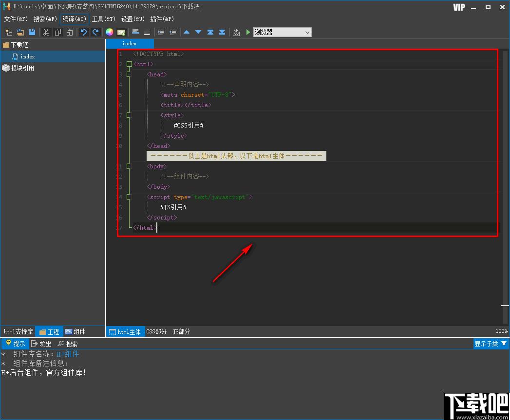This screenshot has height=420, width=510.
Task: Click the cut scissors icon
Action: (46, 32)
